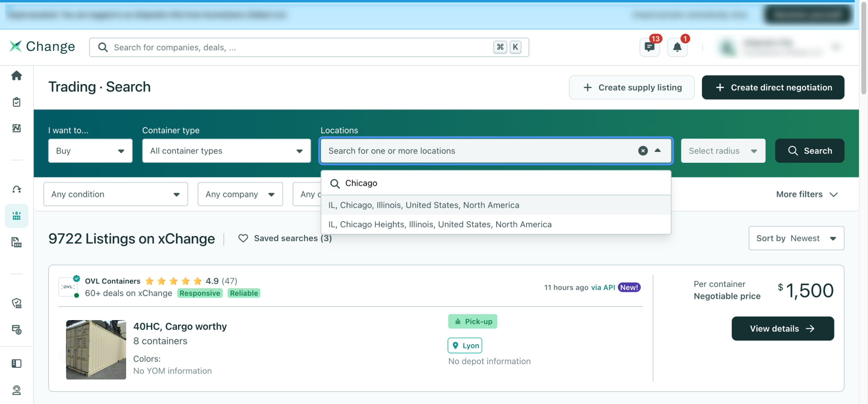Image resolution: width=868 pixels, height=404 pixels.
Task: Open the payments sidebar icon
Action: coord(17,329)
